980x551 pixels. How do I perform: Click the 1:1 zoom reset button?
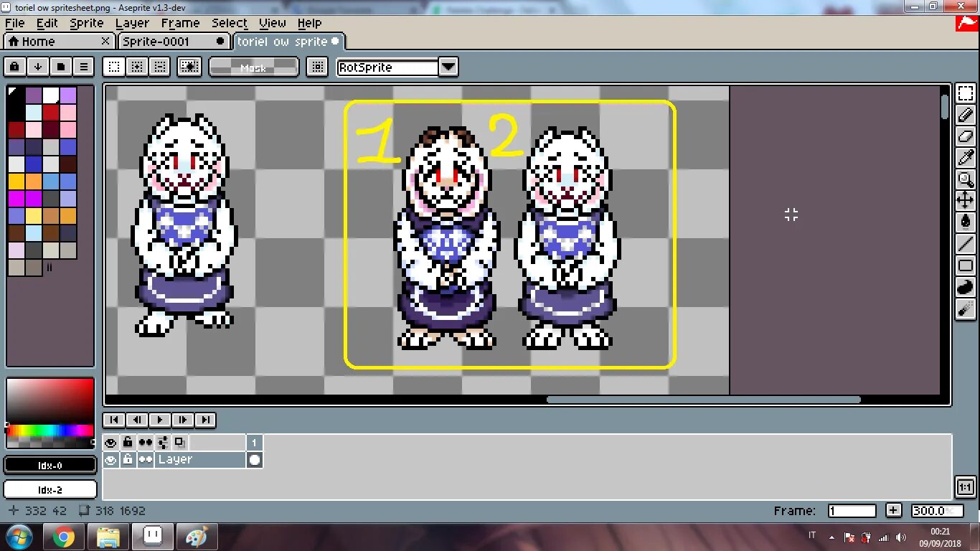966,487
